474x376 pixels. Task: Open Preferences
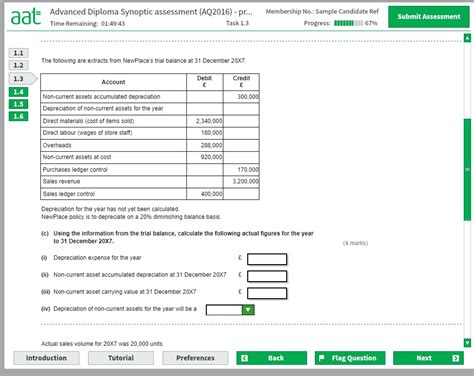coord(195,358)
